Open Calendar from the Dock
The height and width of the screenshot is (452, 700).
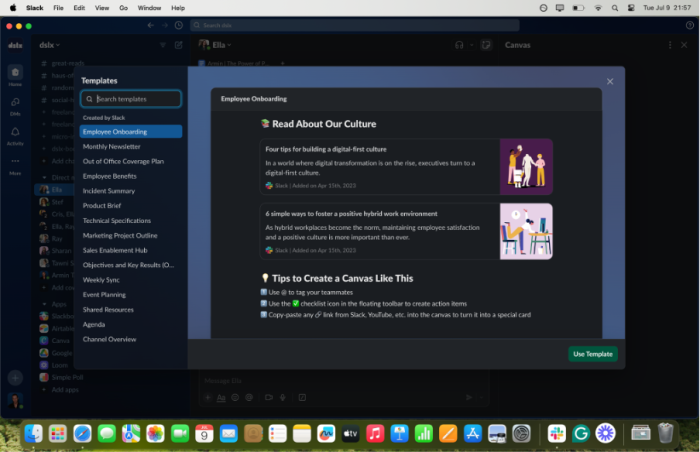coord(204,433)
